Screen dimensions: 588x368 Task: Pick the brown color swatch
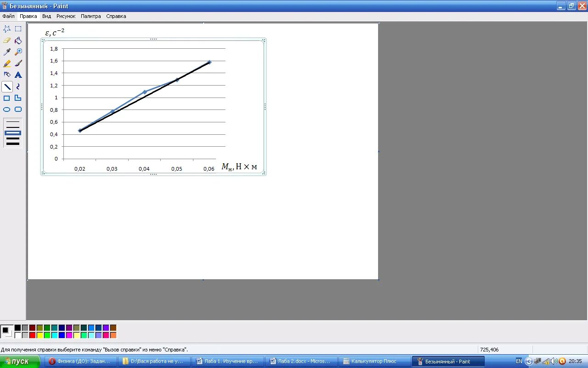[113, 328]
